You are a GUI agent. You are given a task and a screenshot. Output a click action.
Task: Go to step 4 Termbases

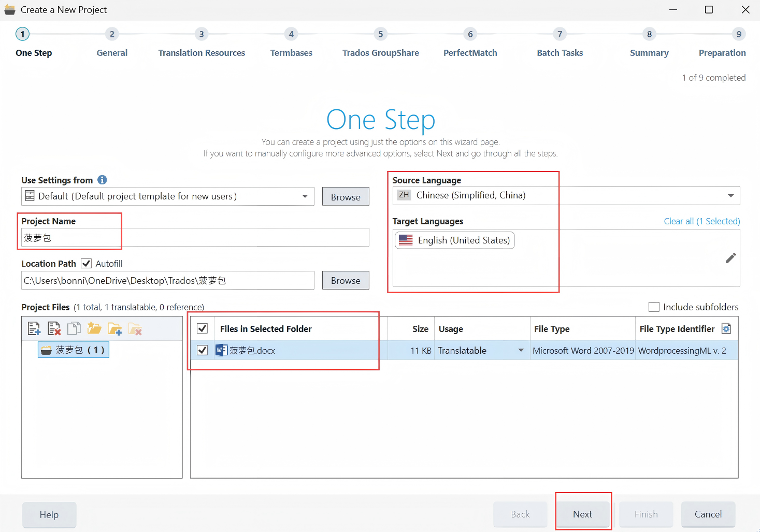[291, 42]
